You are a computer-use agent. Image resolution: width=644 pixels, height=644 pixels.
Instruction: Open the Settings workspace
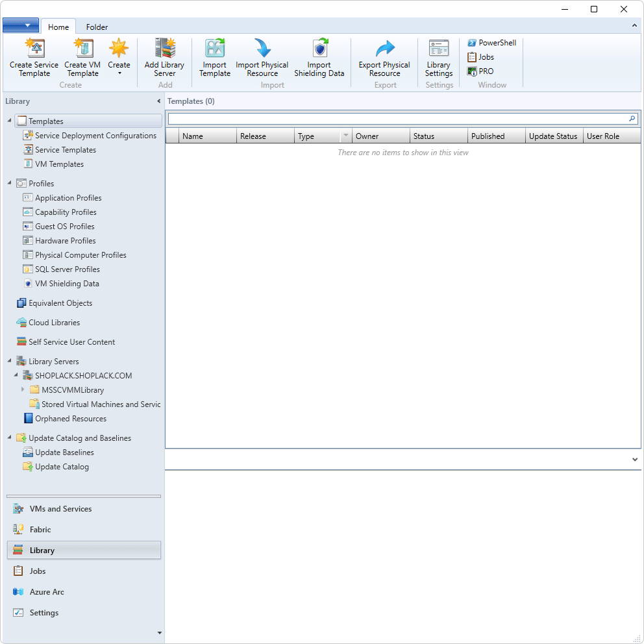pos(84,613)
